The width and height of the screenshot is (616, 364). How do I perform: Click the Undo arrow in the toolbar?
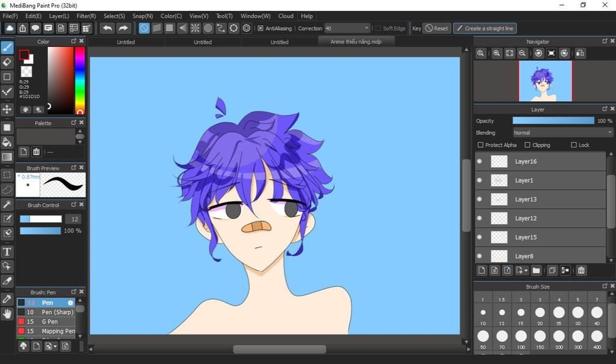107,28
